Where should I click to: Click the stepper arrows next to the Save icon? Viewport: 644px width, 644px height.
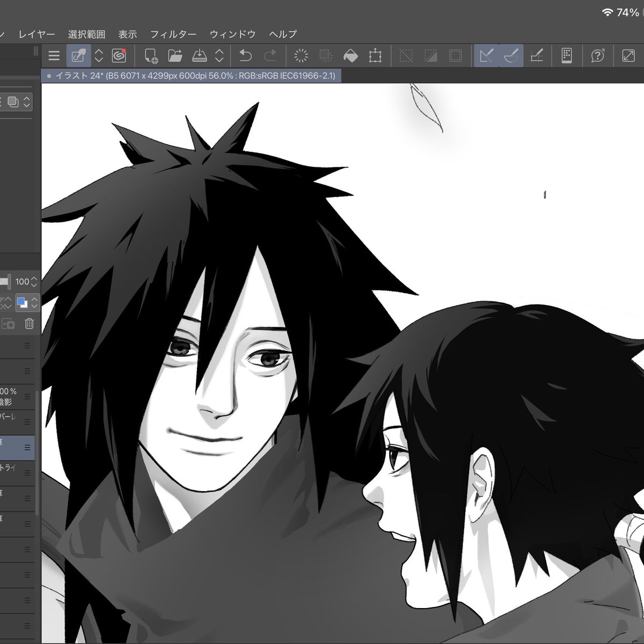219,56
